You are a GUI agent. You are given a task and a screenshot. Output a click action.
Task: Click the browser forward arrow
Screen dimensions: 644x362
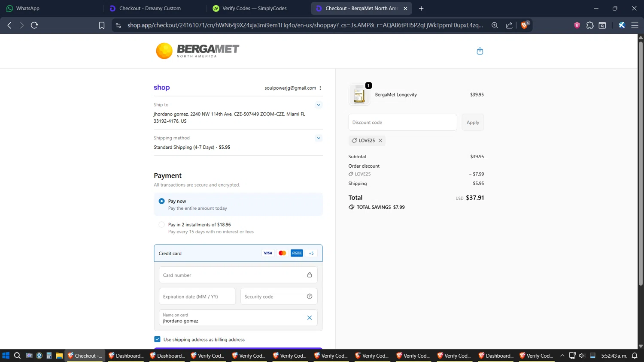click(x=21, y=25)
